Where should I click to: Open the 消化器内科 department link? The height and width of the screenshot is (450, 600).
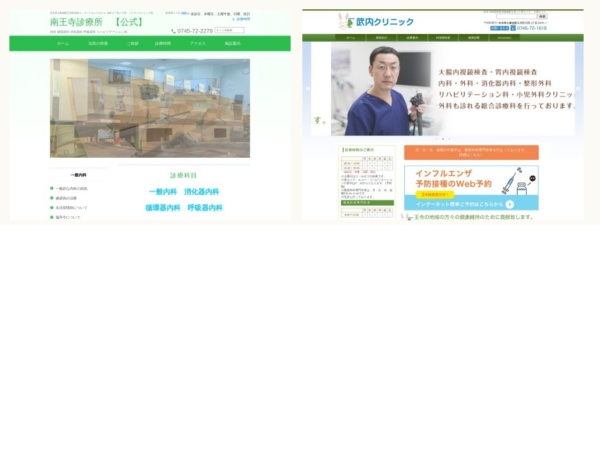point(201,192)
